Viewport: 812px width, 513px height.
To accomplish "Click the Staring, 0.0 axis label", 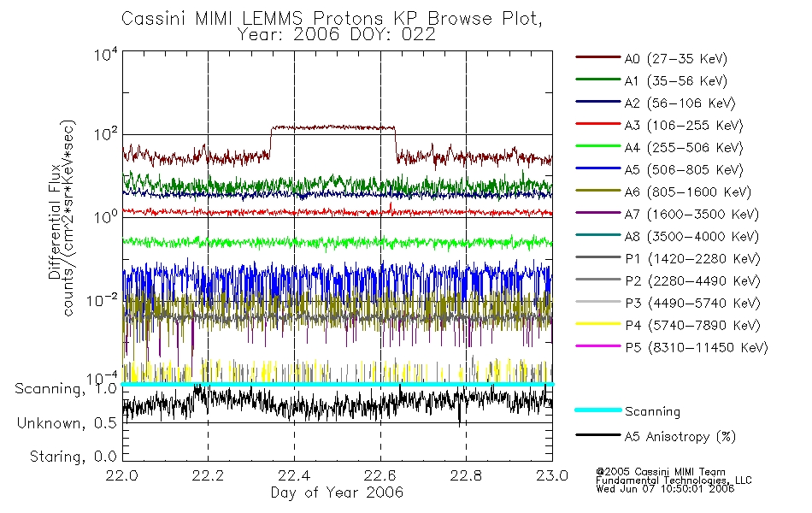I will 73,457.
